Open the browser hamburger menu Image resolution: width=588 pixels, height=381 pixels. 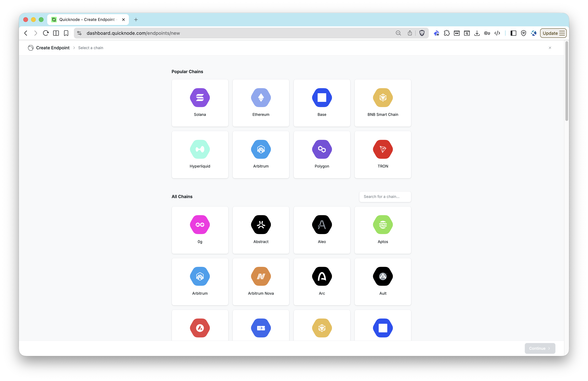pyautogui.click(x=562, y=33)
